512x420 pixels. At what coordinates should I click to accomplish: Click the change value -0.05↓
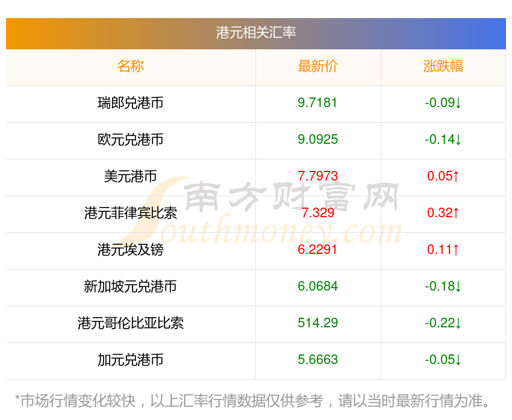pyautogui.click(x=443, y=360)
